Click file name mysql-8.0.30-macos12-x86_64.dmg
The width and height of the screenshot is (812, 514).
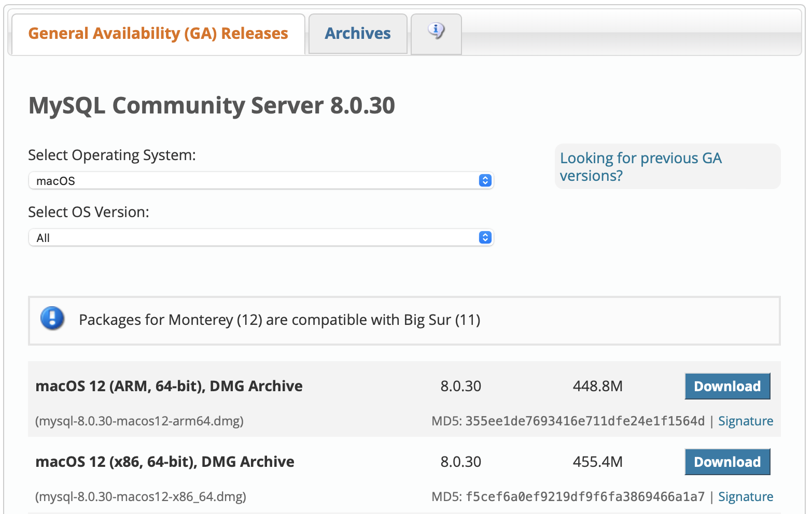click(141, 496)
